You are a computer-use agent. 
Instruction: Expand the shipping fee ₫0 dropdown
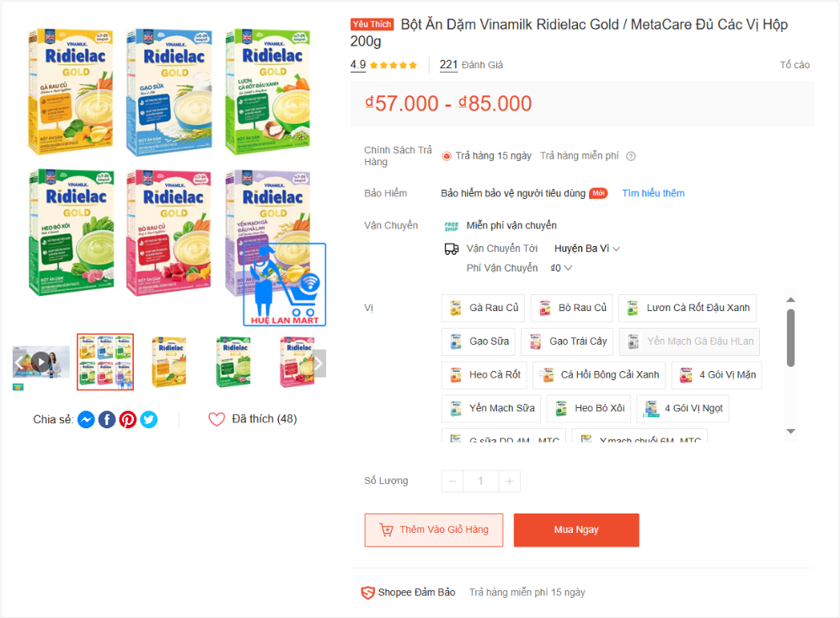point(561,267)
